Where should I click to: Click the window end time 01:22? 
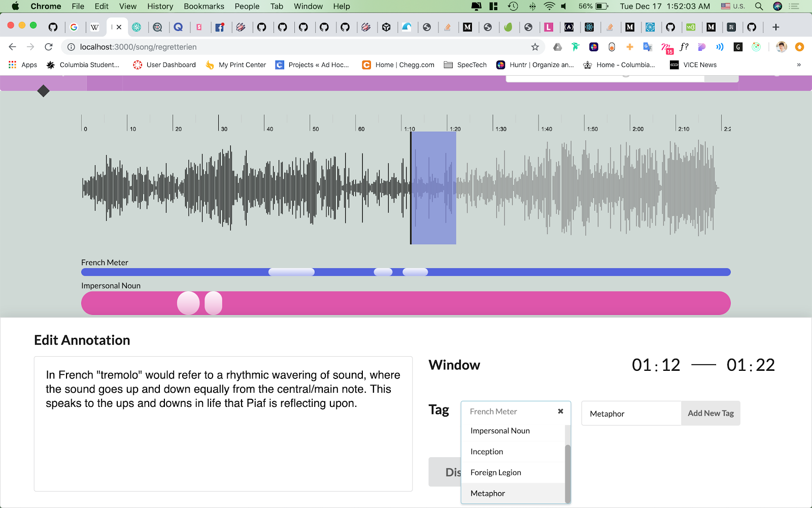coord(751,365)
